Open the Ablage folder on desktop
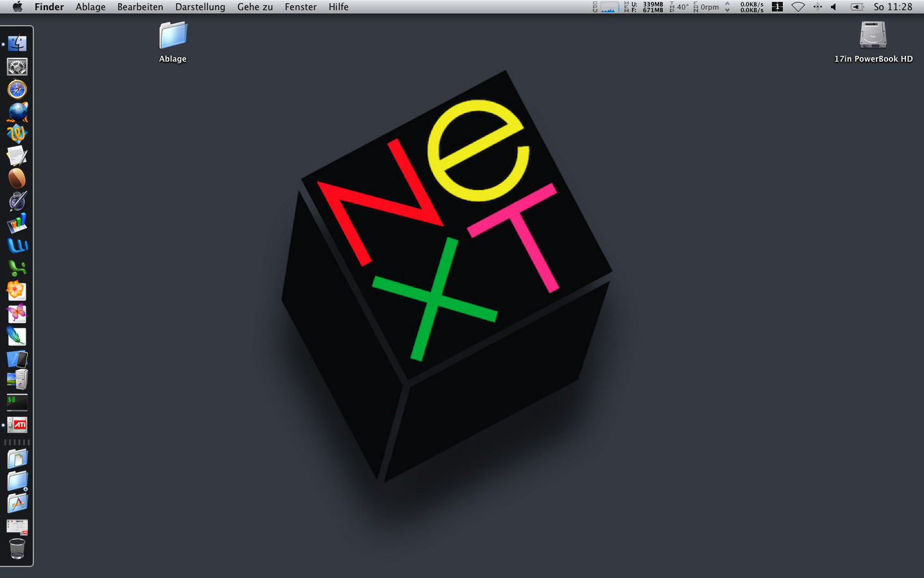Viewport: 924px width, 578px height. [x=173, y=35]
